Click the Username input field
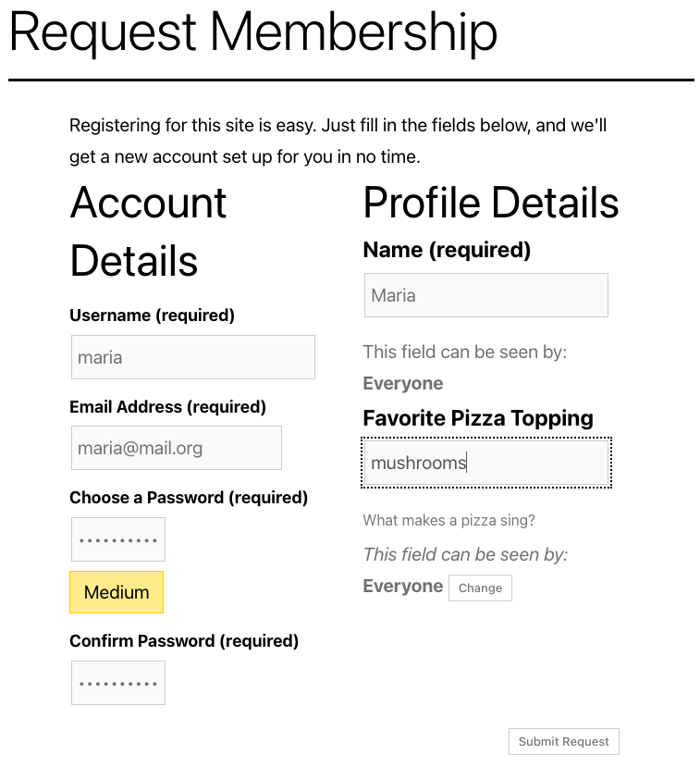 coord(192,357)
